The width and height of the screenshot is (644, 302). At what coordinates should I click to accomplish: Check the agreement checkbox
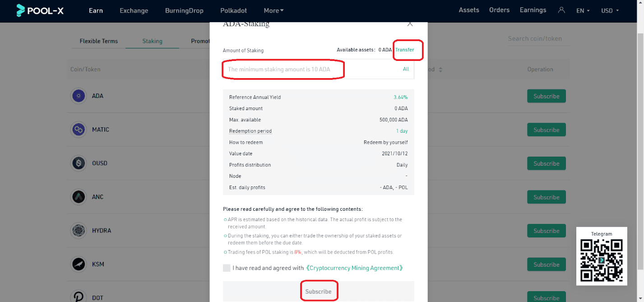point(227,268)
